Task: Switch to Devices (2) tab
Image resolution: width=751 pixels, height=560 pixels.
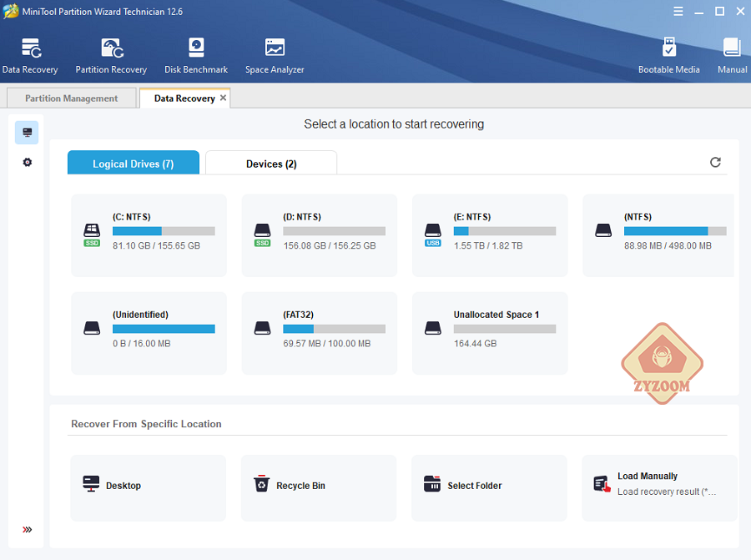Action: [x=271, y=163]
